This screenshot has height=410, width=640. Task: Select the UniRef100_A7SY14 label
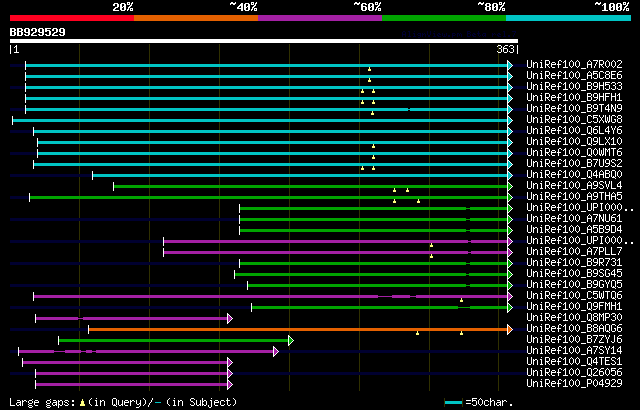574,350
